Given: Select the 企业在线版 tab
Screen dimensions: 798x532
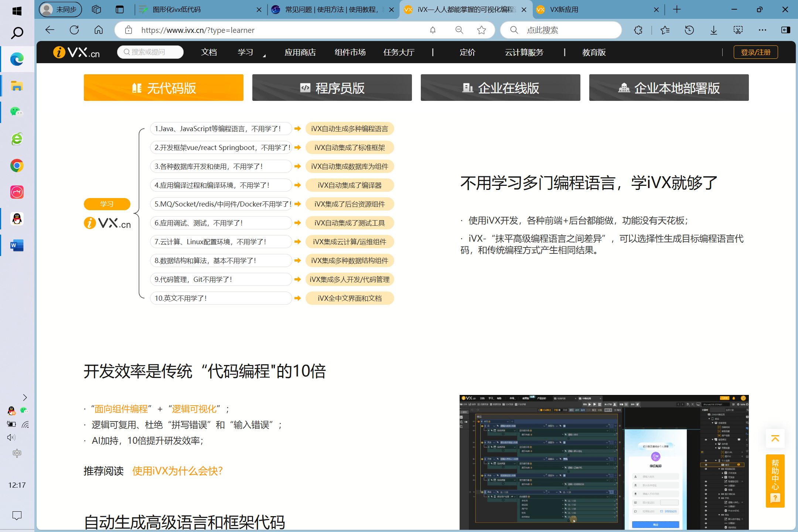Looking at the screenshot, I should pyautogui.click(x=501, y=88).
